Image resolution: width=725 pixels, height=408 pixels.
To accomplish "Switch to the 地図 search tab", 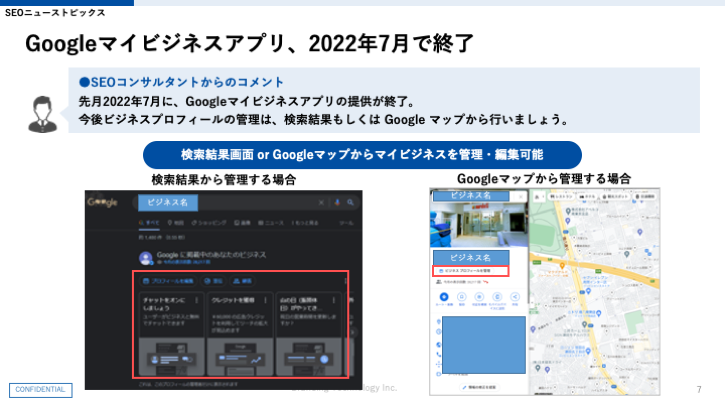I will tap(176, 223).
